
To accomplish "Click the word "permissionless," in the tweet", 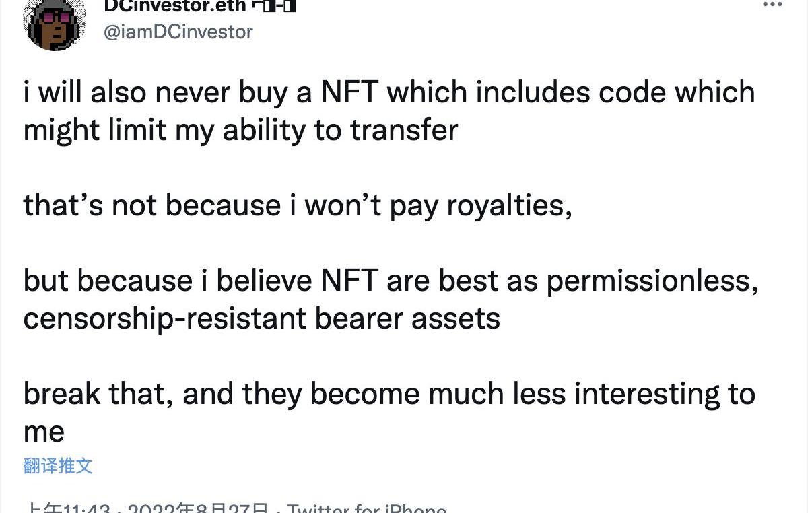I will pyautogui.click(x=652, y=281).
